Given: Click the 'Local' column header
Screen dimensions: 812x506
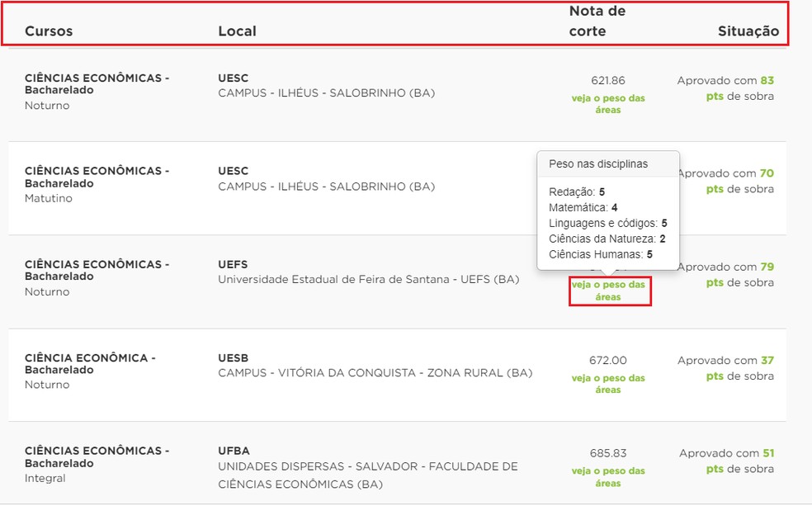Looking at the screenshot, I should tap(237, 30).
